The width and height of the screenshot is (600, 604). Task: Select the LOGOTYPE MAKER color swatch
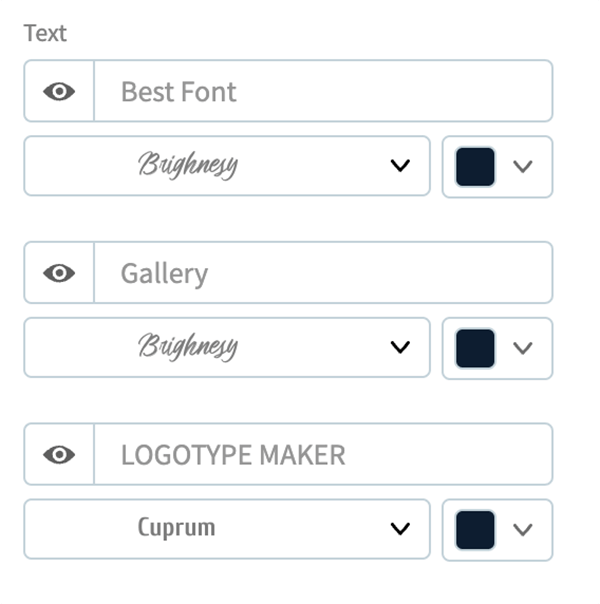tap(475, 530)
